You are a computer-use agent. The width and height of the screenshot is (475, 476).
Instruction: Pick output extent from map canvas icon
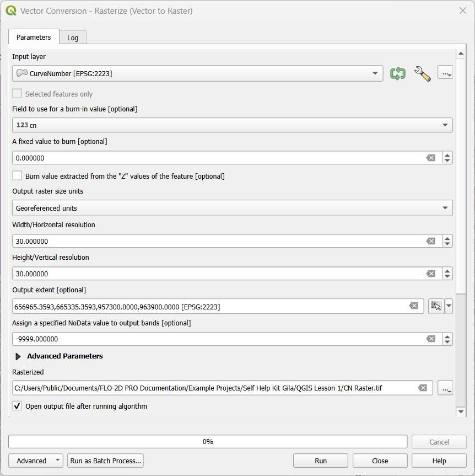(436, 306)
